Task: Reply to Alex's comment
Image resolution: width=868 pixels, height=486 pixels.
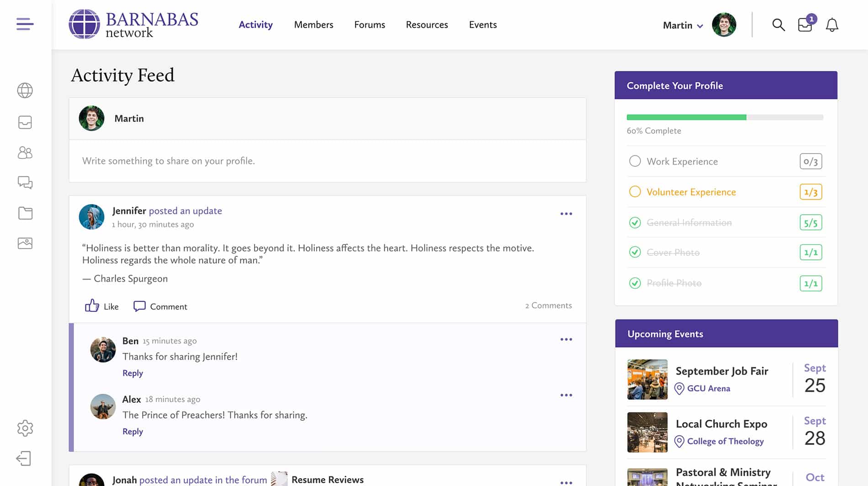Action: point(132,431)
